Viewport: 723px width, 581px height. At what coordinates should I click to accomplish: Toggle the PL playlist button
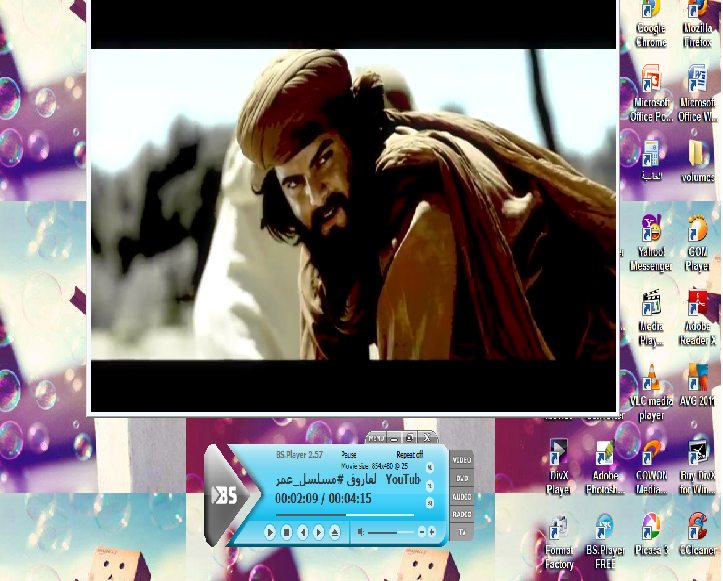(x=430, y=486)
